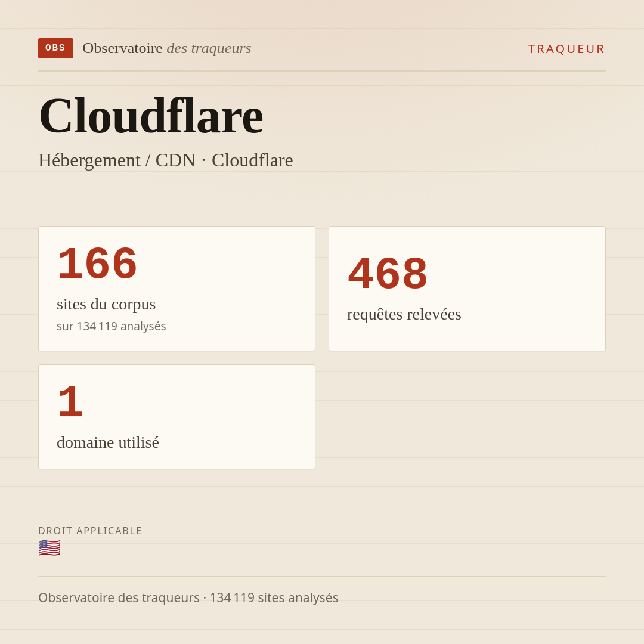644x644 pixels.
Task: Click the 468 requests number
Action: tap(388, 274)
